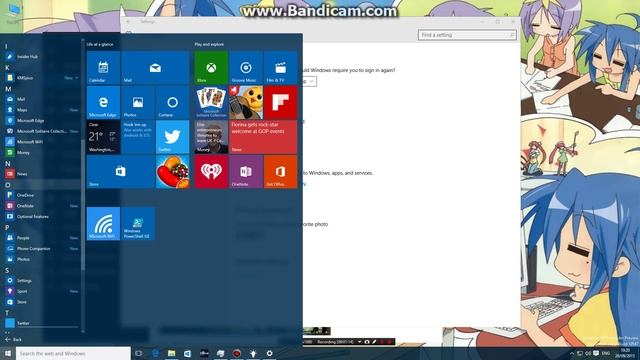Image resolution: width=640 pixels, height=360 pixels.
Task: Click the letter M group header
Action: [x=8, y=89]
